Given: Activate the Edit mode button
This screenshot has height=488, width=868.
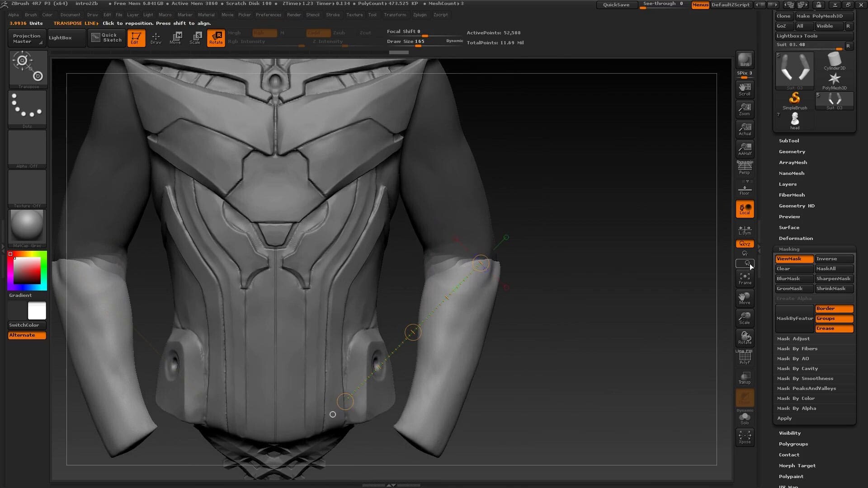Looking at the screenshot, I should [x=136, y=38].
